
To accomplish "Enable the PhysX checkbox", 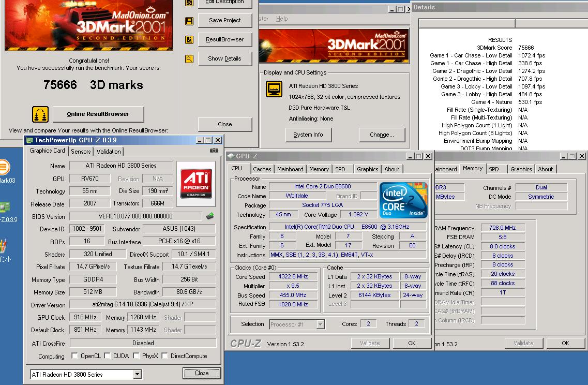I will (x=136, y=356).
